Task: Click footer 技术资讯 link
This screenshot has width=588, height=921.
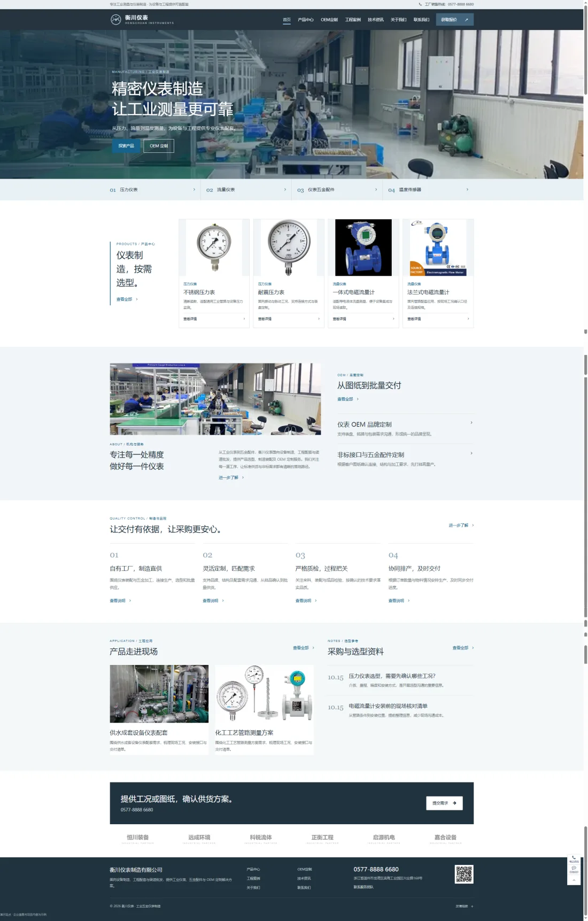Action: (304, 878)
